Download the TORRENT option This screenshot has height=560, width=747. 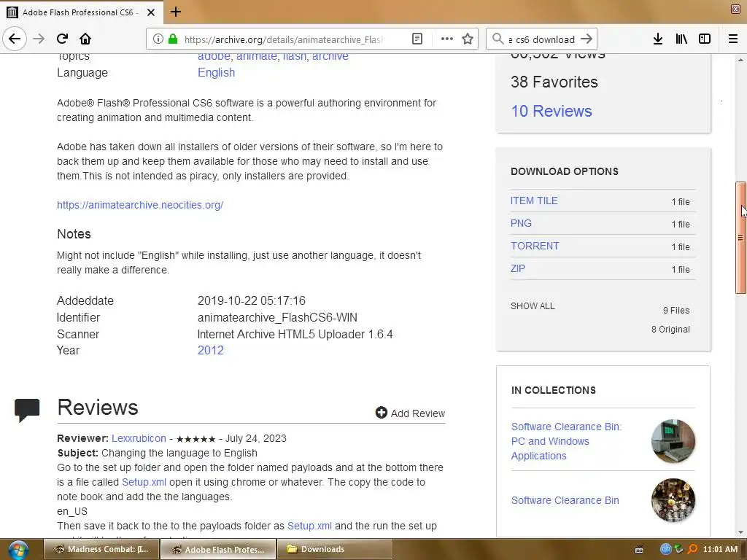(x=535, y=246)
